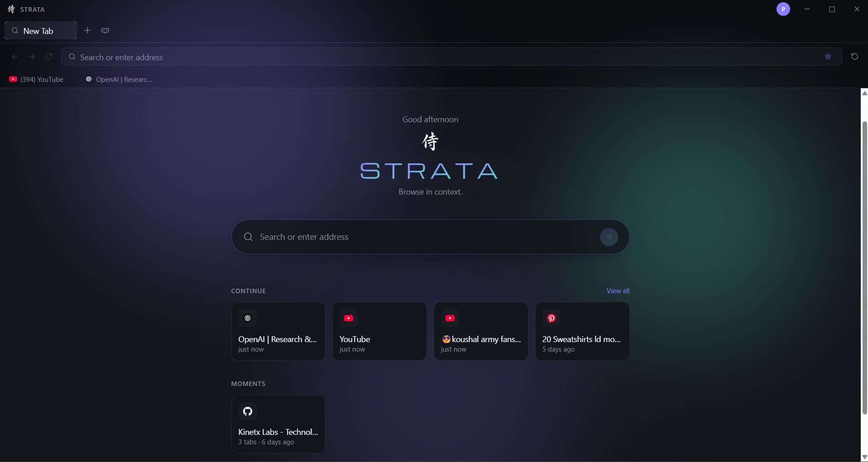The image size is (868, 462).
Task: Open the Kinetx Labs moment card
Action: pyautogui.click(x=278, y=424)
